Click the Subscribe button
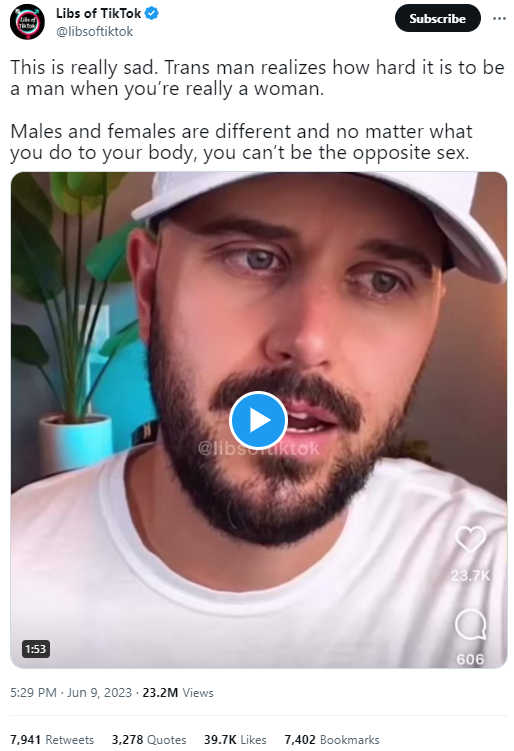 pyautogui.click(x=437, y=18)
